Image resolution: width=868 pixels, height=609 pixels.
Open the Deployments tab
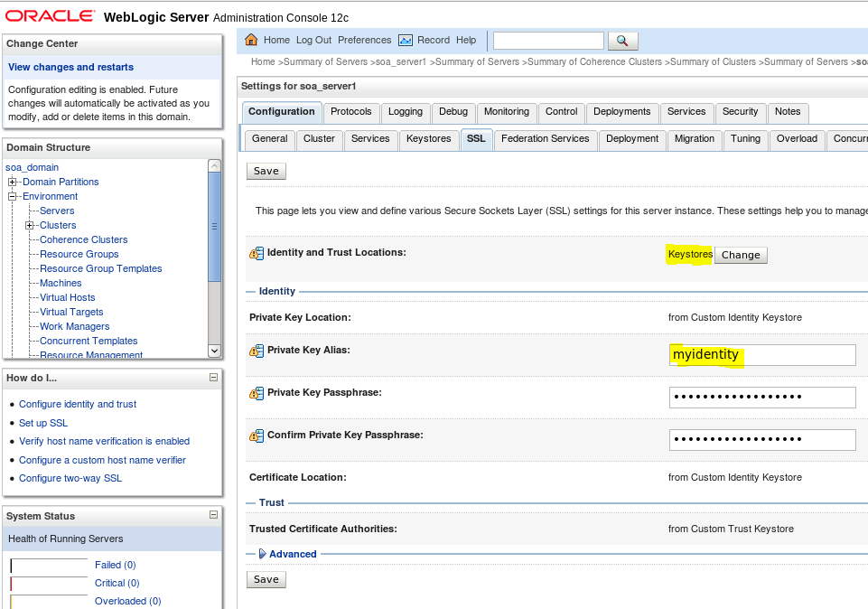(x=622, y=112)
